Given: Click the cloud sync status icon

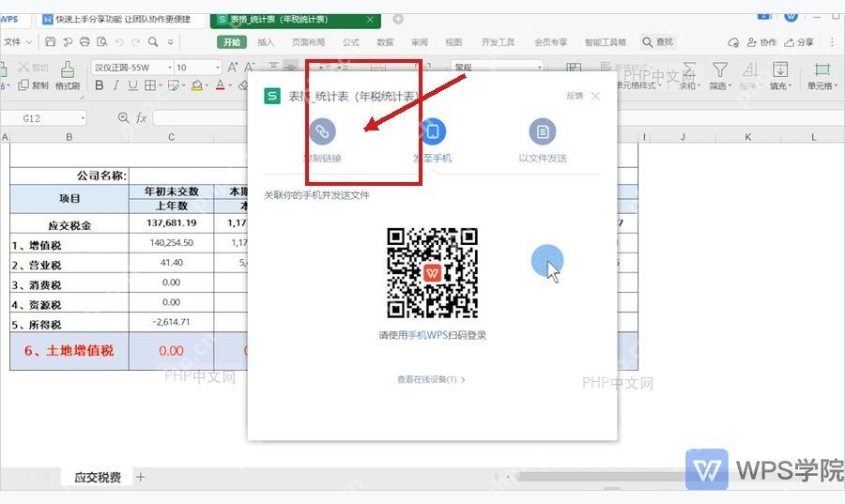Looking at the screenshot, I should point(733,42).
